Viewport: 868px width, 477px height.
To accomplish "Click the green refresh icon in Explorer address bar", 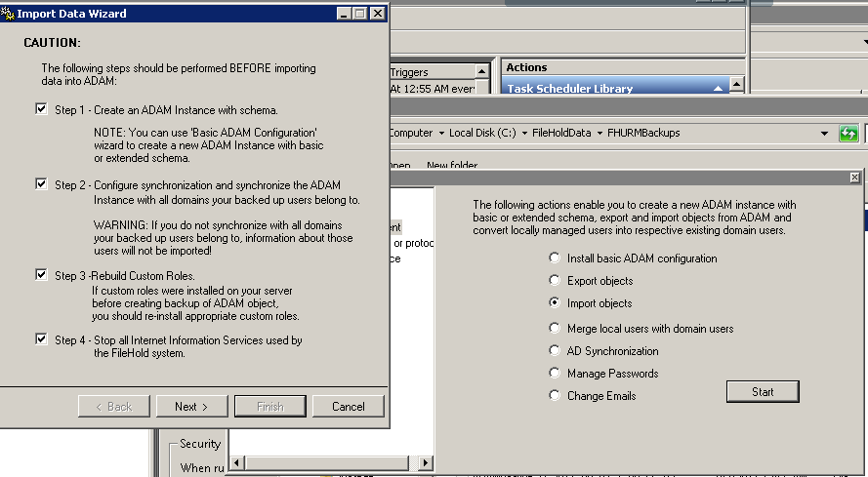I will pos(848,134).
